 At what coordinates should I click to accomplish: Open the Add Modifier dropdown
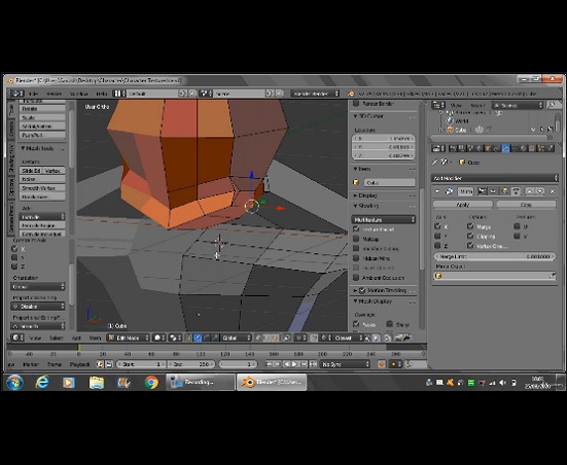pyautogui.click(x=494, y=178)
